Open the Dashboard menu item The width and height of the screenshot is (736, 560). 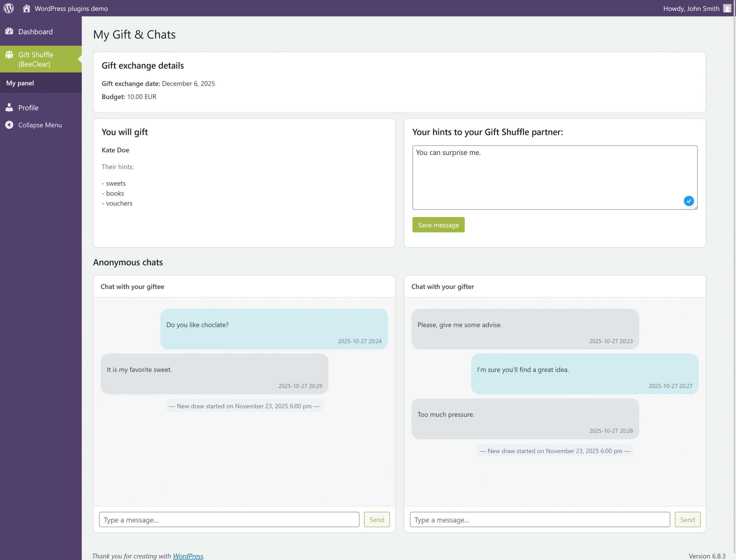pos(35,32)
